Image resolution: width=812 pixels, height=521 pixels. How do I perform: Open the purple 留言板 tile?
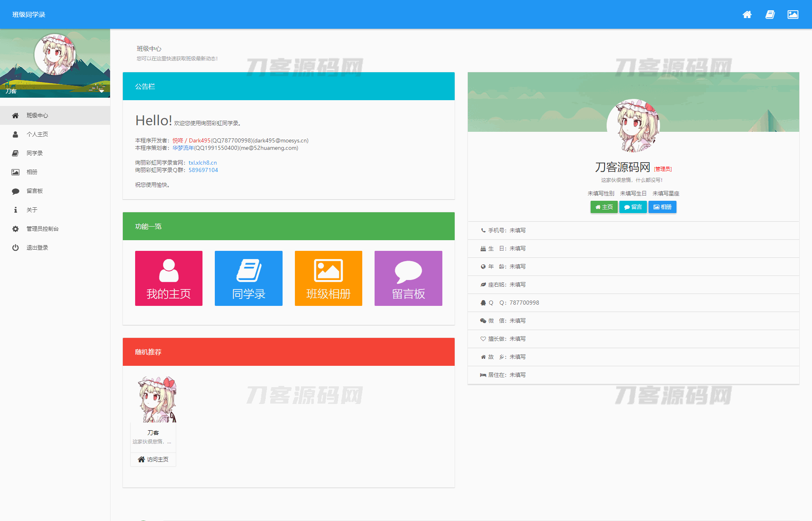click(x=408, y=278)
